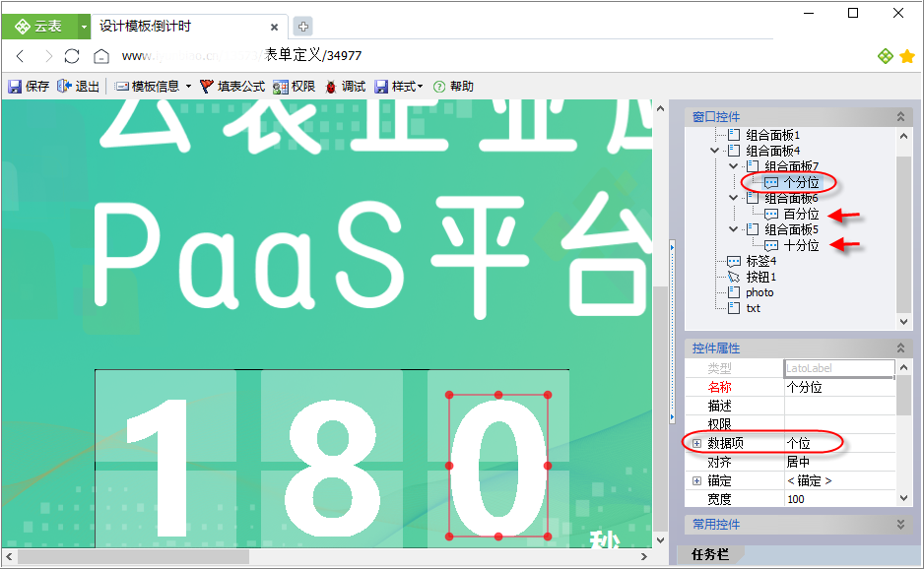Go to the home page icon
Image resolution: width=924 pixels, height=569 pixels.
click(101, 56)
